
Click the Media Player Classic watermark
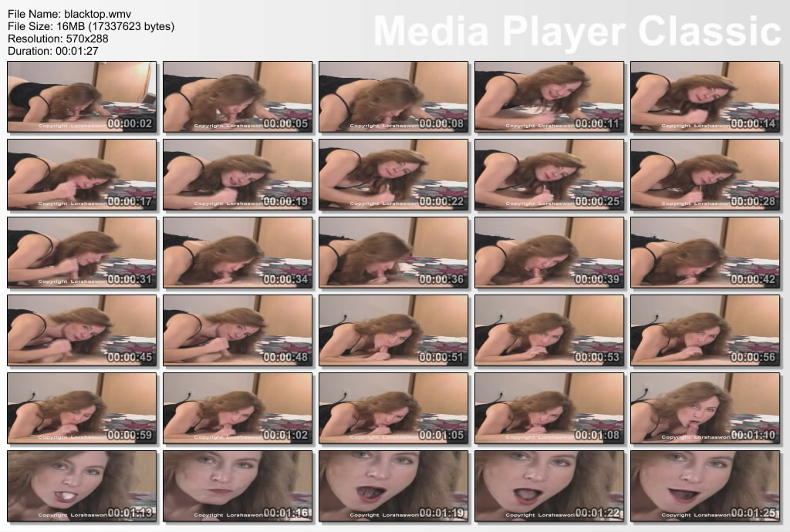coord(577,32)
